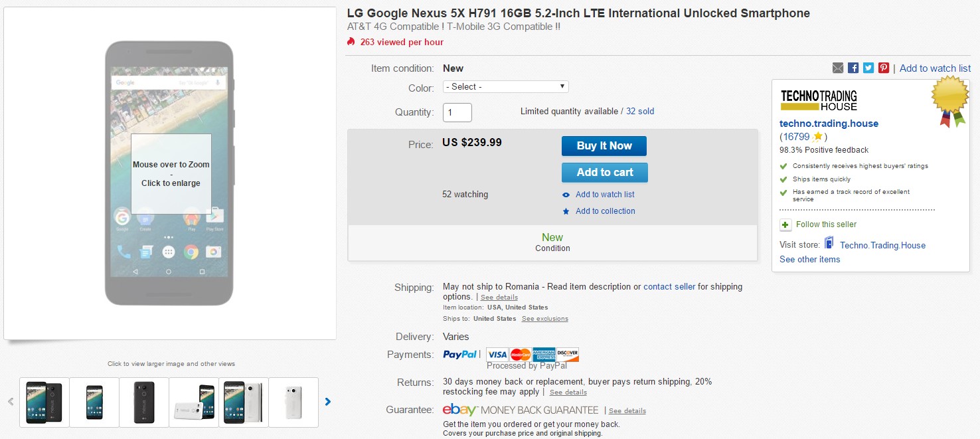Open the Color select dropdown
The height and width of the screenshot is (439, 980).
coord(505,86)
